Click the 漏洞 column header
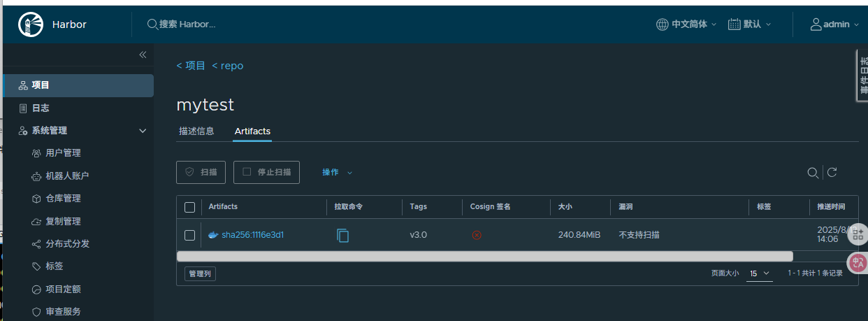868x321 pixels. [x=625, y=207]
